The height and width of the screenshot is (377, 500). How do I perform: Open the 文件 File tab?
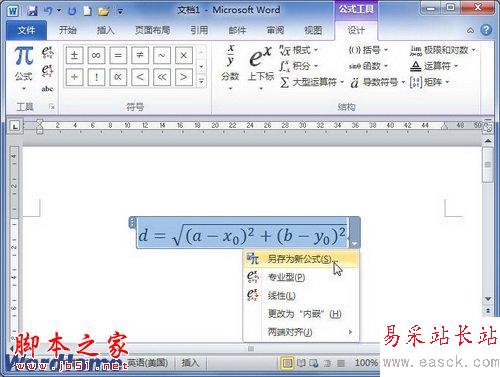click(x=26, y=30)
